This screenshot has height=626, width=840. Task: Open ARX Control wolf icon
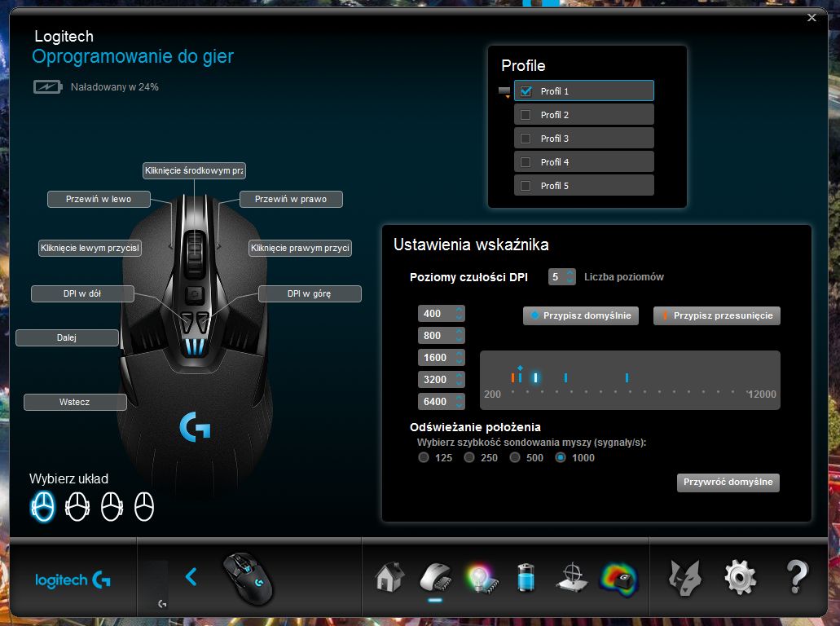coord(685,578)
